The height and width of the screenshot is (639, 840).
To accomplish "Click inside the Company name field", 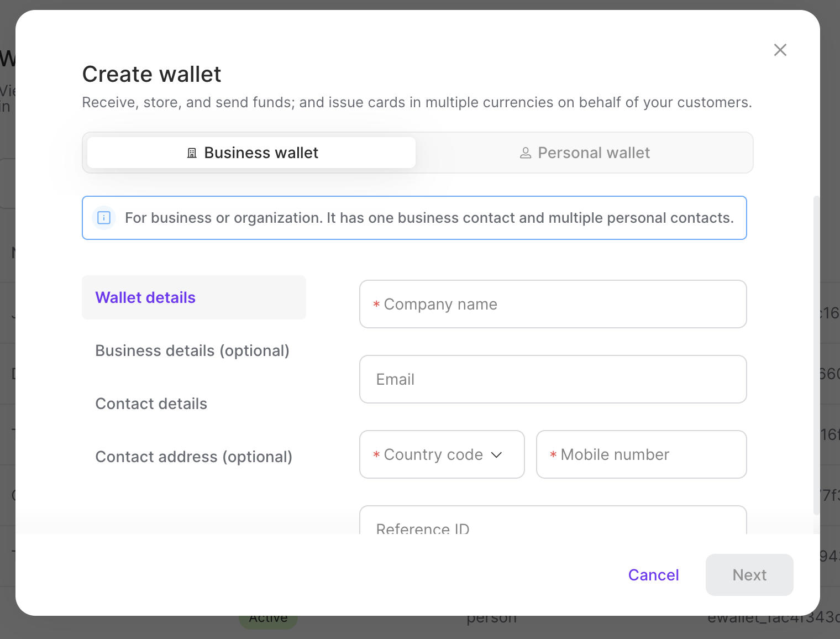I will click(x=553, y=304).
